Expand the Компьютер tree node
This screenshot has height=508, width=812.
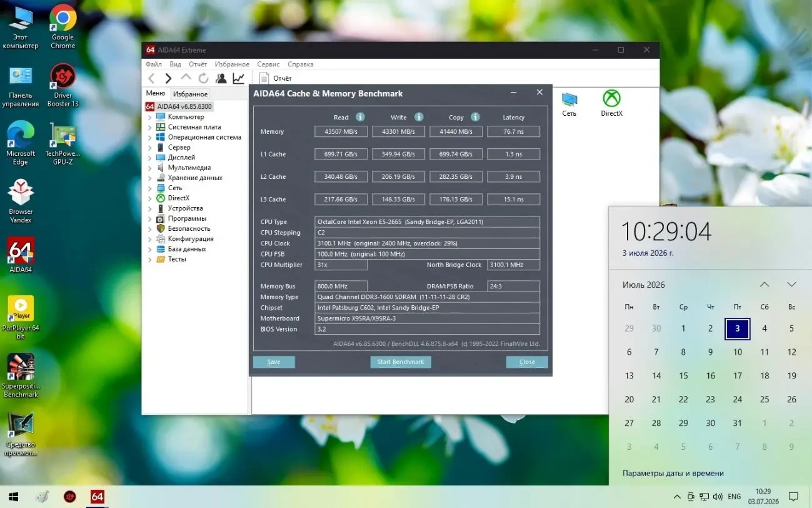[149, 117]
